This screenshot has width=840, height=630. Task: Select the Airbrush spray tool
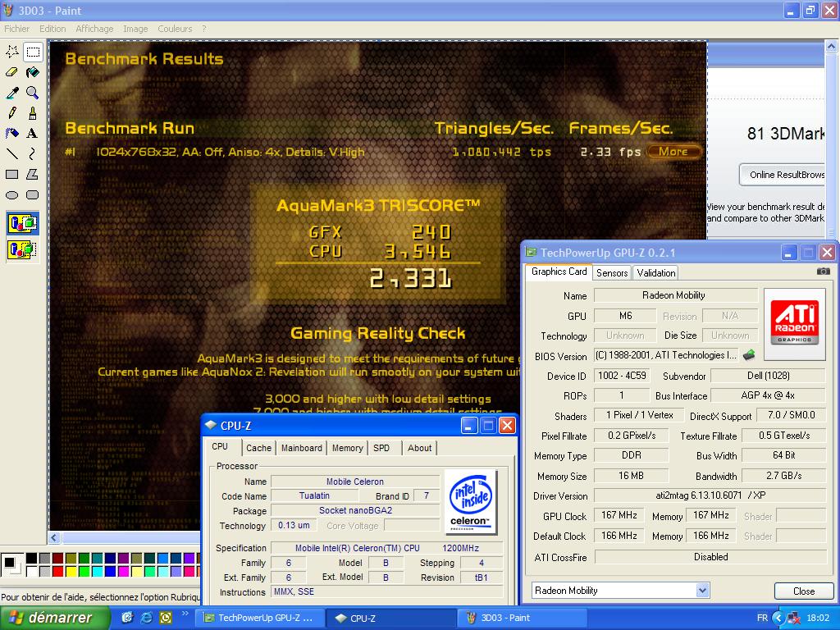[x=11, y=134]
